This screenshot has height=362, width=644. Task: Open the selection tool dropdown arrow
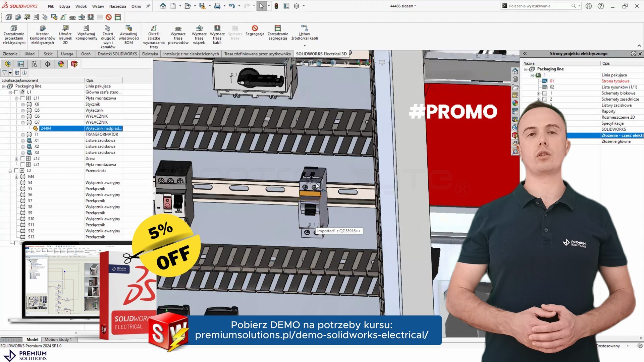[269, 6]
